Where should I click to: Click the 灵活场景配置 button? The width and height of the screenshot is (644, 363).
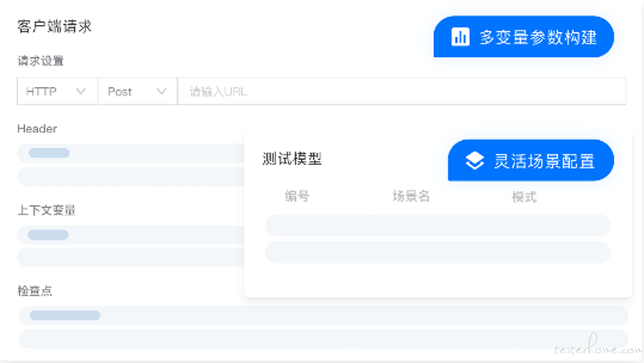[x=530, y=160]
